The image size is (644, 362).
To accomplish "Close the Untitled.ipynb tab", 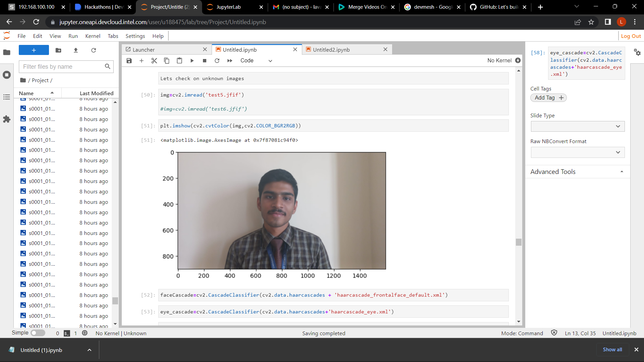I will [x=295, y=49].
